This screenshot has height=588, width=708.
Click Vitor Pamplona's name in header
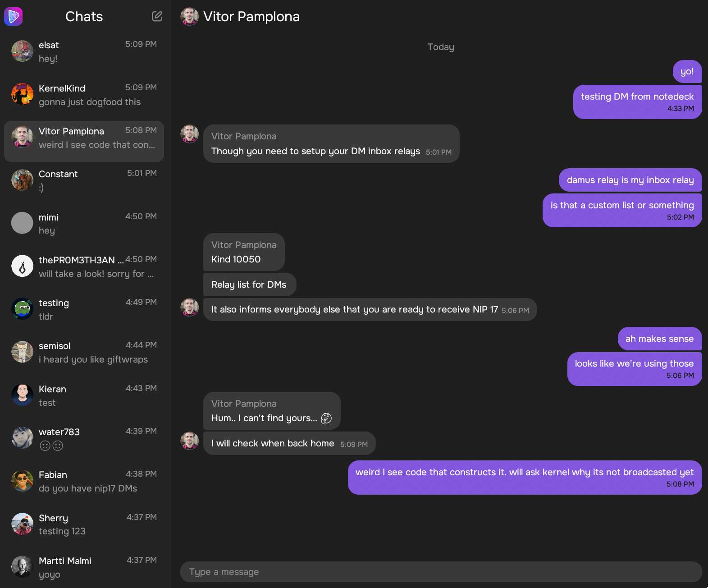pyautogui.click(x=251, y=17)
